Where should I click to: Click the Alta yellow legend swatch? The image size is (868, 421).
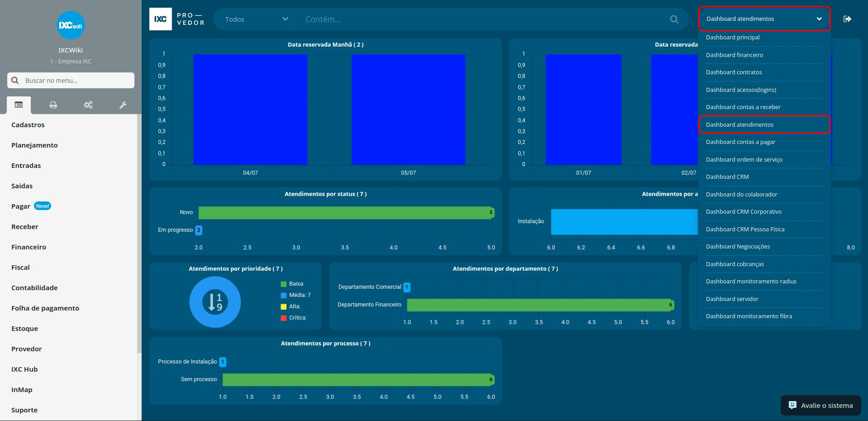click(x=284, y=306)
